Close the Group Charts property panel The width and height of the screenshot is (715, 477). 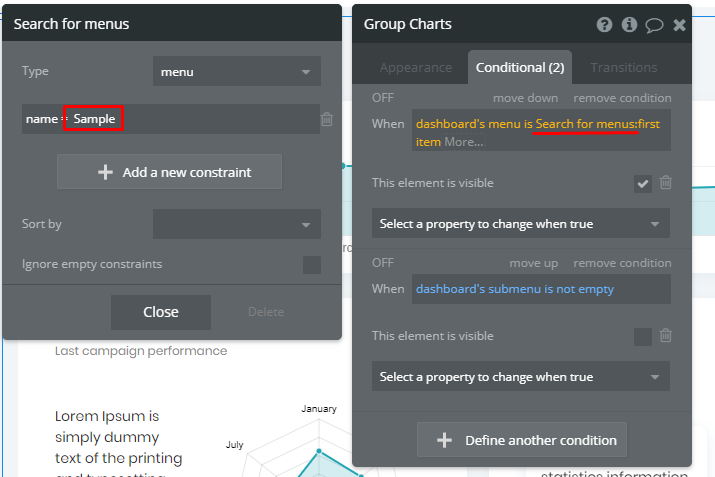[679, 25]
